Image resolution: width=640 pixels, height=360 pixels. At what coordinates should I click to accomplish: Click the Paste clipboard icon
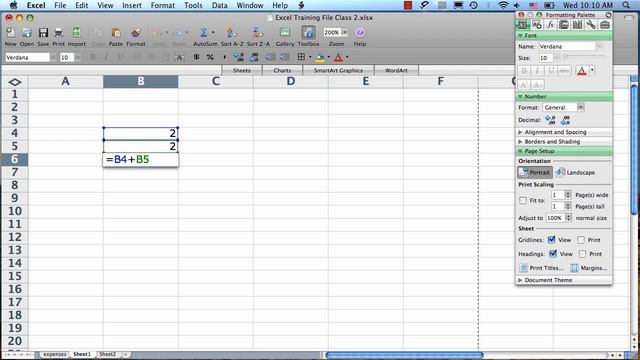[x=116, y=33]
